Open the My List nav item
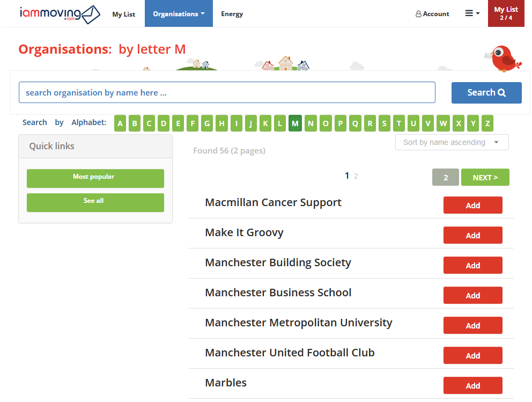The height and width of the screenshot is (402, 532). pyautogui.click(x=123, y=14)
